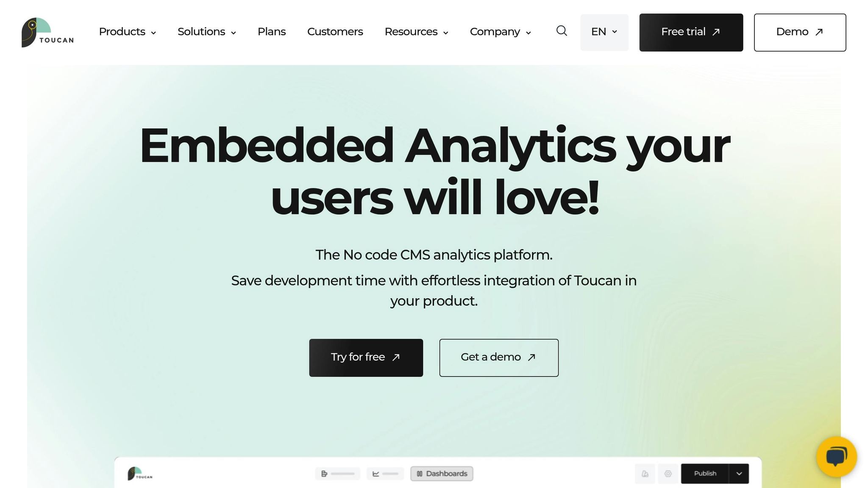The image size is (868, 488).
Task: Switch to the Dashboards tab
Action: tap(442, 474)
